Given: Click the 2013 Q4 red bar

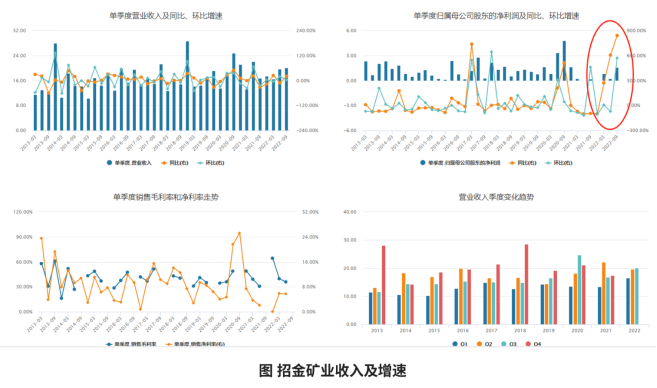Looking at the screenshot, I should (383, 285).
